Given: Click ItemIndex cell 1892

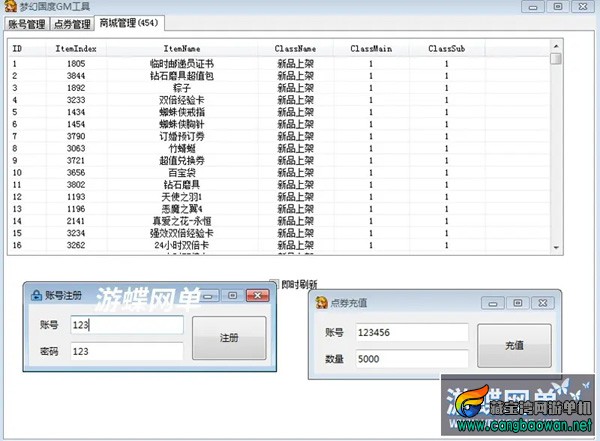Looking at the screenshot, I should (76, 88).
